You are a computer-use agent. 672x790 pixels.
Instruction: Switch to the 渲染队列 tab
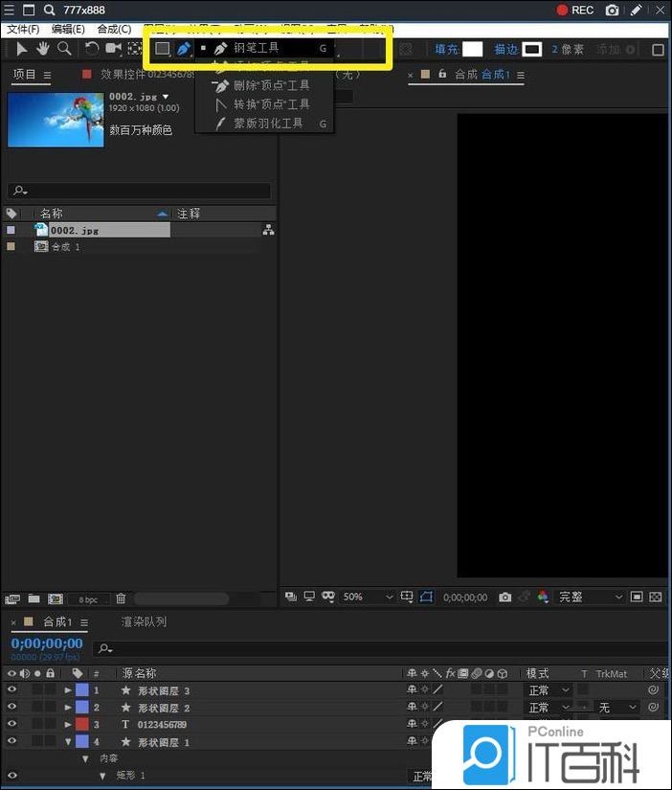144,621
